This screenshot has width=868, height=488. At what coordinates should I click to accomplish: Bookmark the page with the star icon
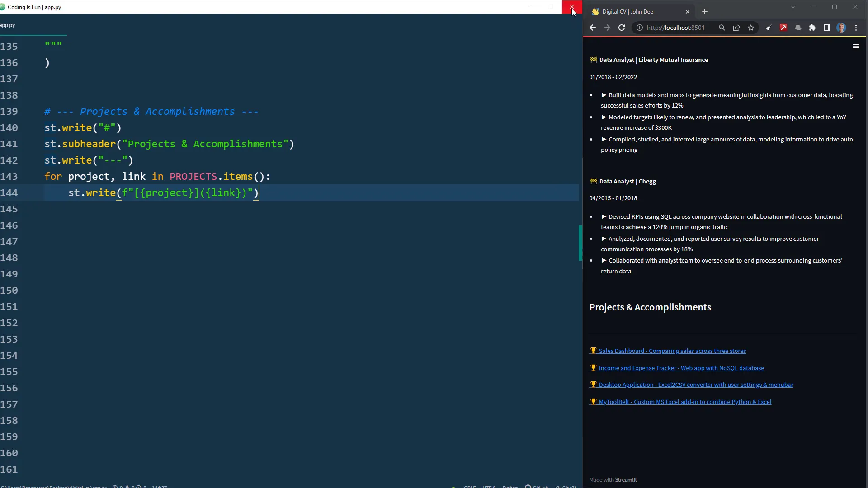tap(751, 28)
